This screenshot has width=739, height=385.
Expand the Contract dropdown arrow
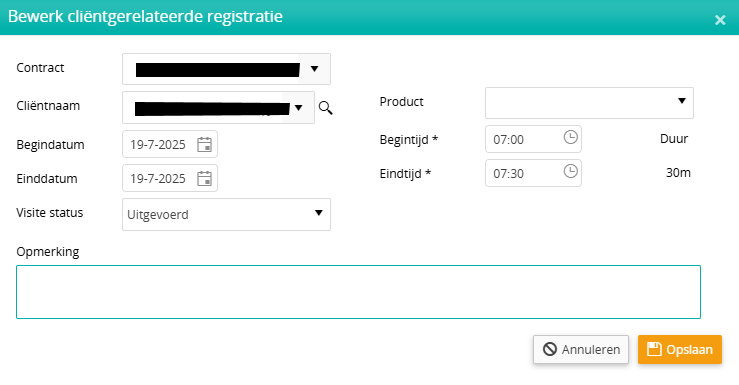[x=314, y=69]
